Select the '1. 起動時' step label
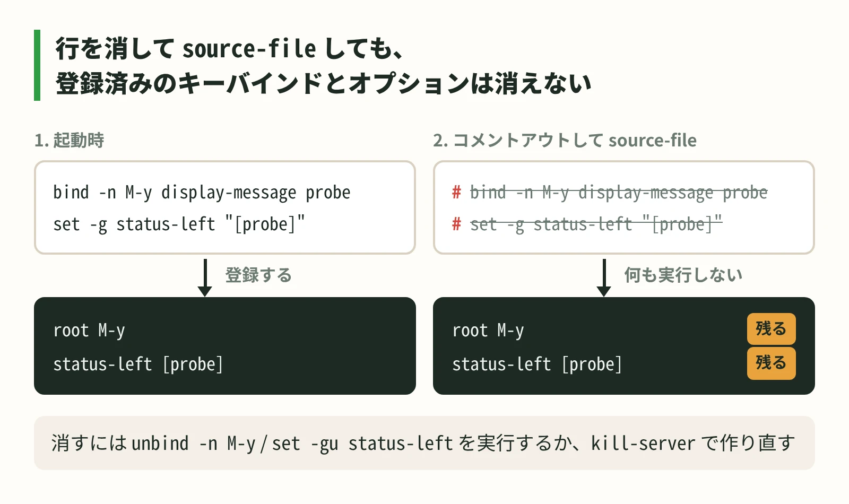This screenshot has width=849, height=504. click(70, 140)
